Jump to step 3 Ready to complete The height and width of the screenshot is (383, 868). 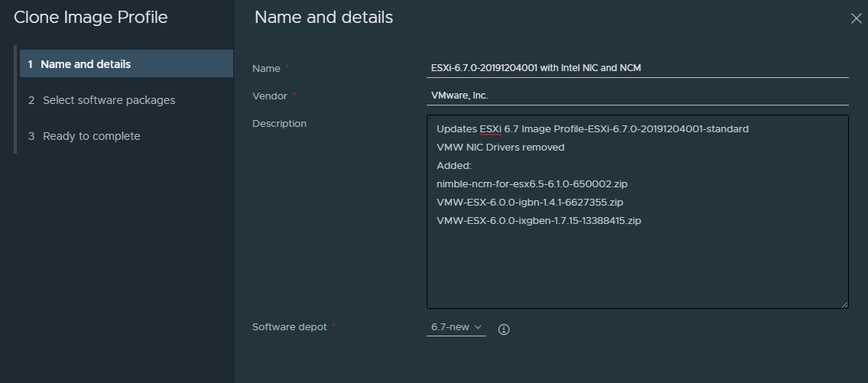[91, 136]
